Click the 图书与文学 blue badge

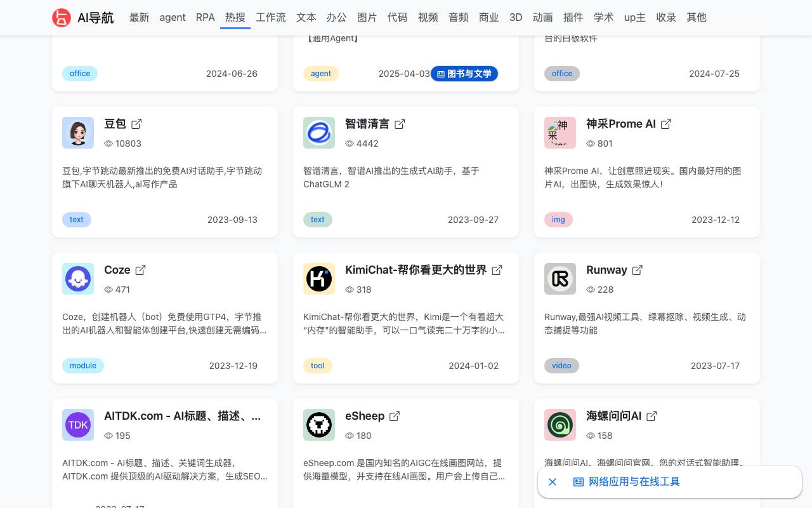[x=464, y=74]
